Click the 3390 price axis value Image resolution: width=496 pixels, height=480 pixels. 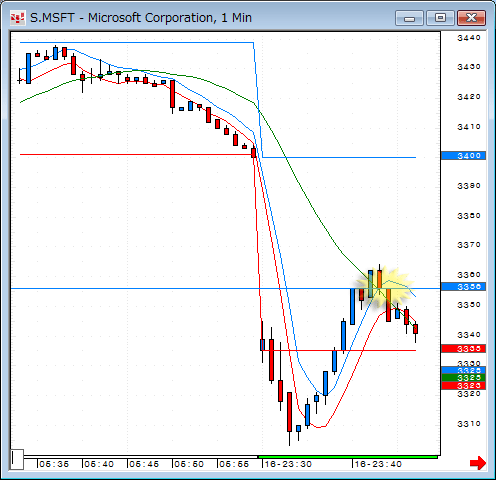(x=469, y=186)
